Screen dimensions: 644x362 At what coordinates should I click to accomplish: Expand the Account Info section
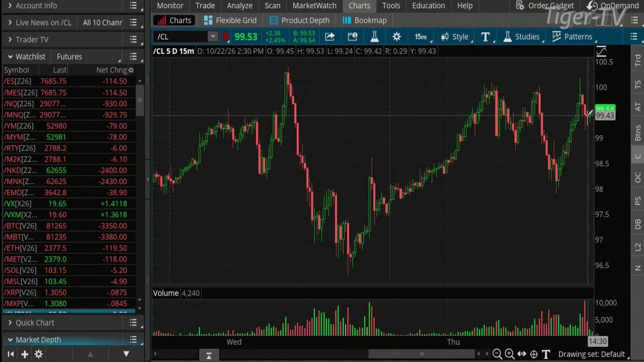pos(10,6)
